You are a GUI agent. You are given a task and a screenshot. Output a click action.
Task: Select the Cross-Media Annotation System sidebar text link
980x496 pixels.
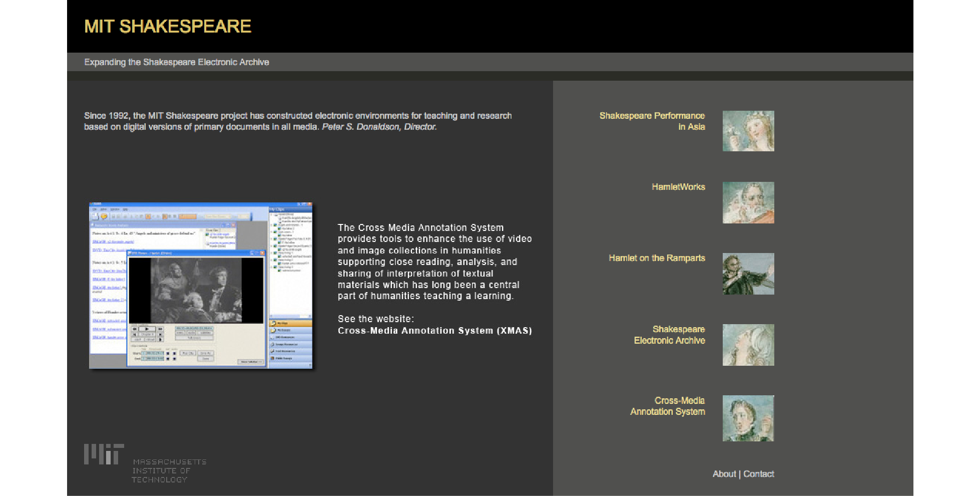pyautogui.click(x=667, y=406)
